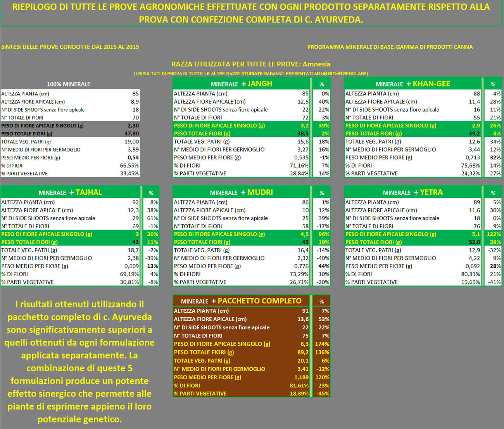Click '61%' in TAJHAL table

(153, 218)
